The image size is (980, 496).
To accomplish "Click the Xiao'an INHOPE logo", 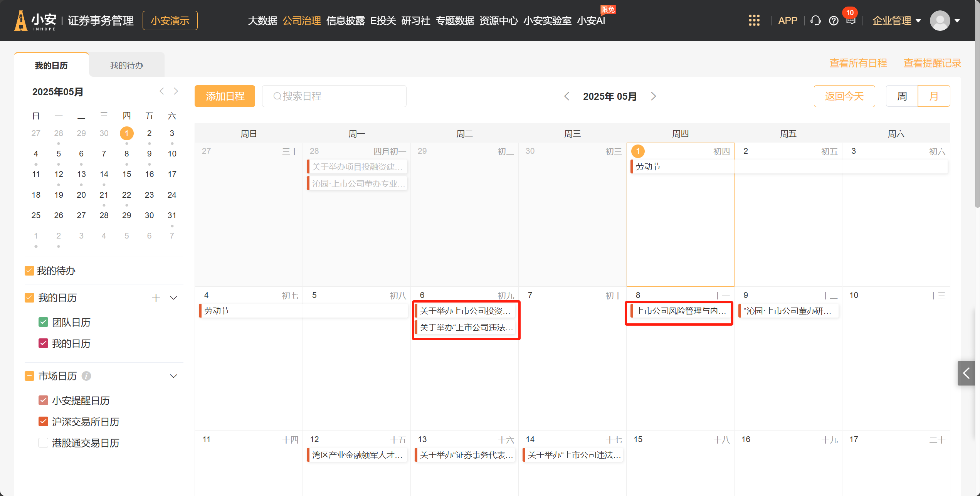I will point(35,20).
